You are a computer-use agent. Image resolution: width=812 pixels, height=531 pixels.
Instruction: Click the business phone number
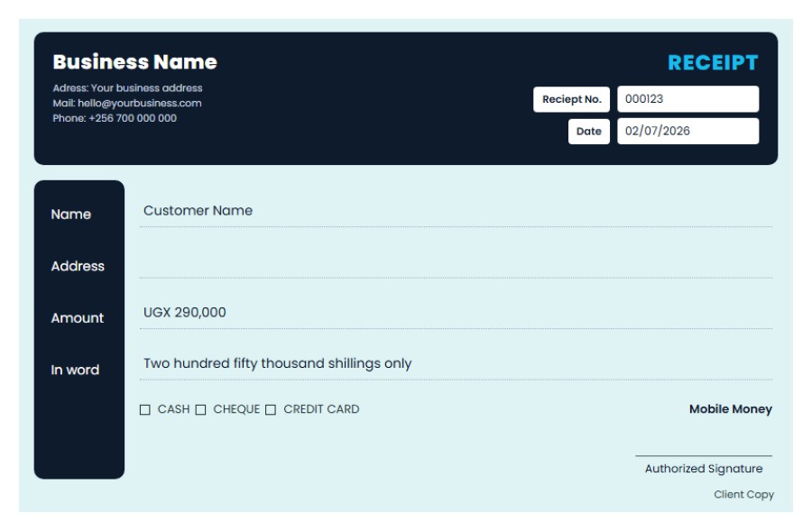[x=133, y=118]
